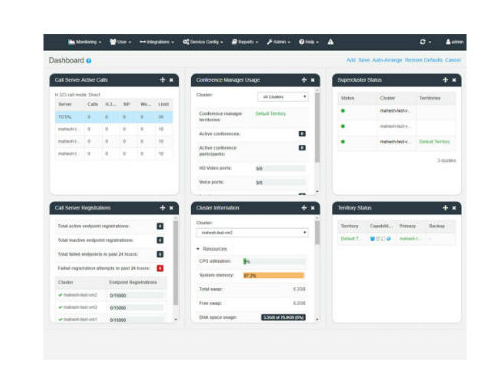Select the TOTAL row in active calls table
Screen dimensions: 501x376
[114, 117]
